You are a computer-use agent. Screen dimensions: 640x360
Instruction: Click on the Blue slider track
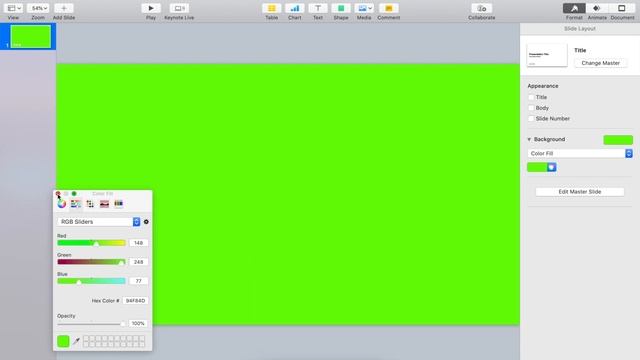point(91,281)
